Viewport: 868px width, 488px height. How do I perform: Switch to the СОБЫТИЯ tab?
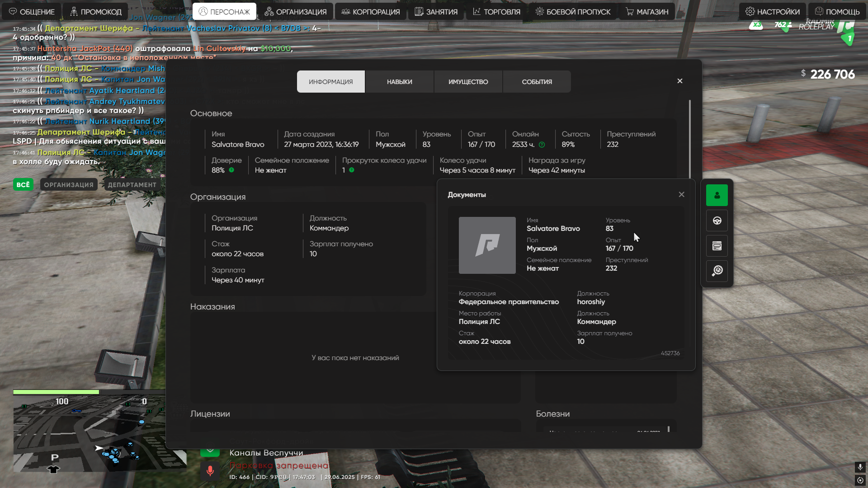(537, 82)
